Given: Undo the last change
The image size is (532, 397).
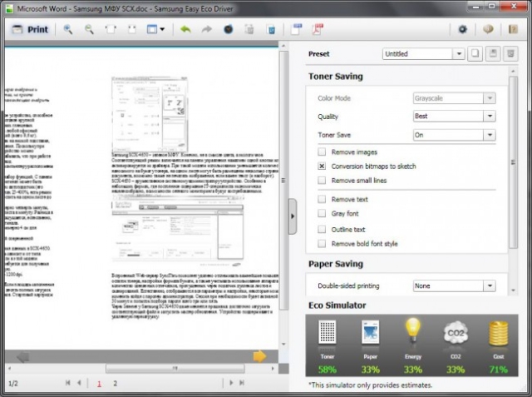Looking at the screenshot, I should click(x=185, y=29).
